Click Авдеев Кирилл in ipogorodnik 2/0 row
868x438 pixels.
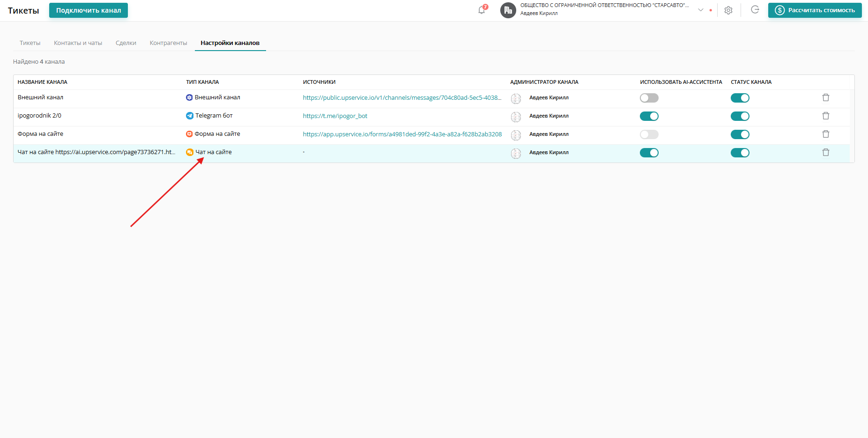(549, 116)
